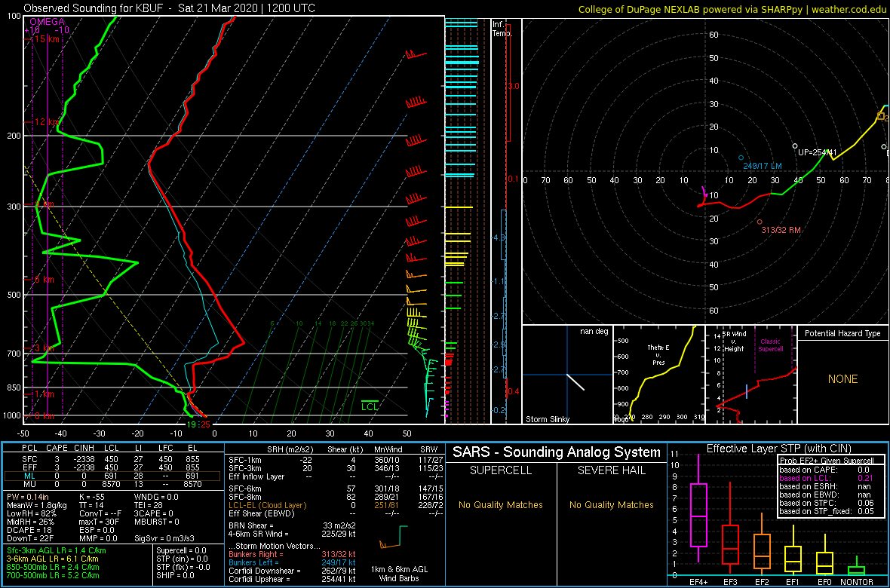Click the 6 km height label
This screenshot has height=588, width=890.
point(43,280)
